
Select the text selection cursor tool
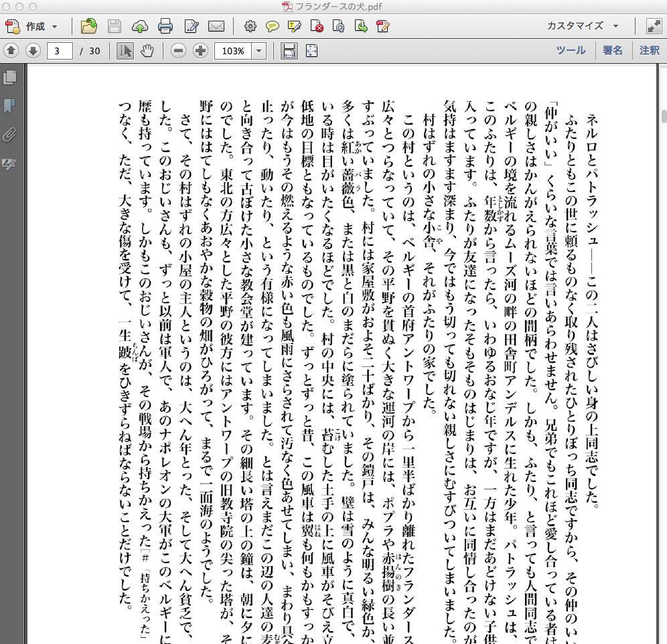(x=125, y=52)
